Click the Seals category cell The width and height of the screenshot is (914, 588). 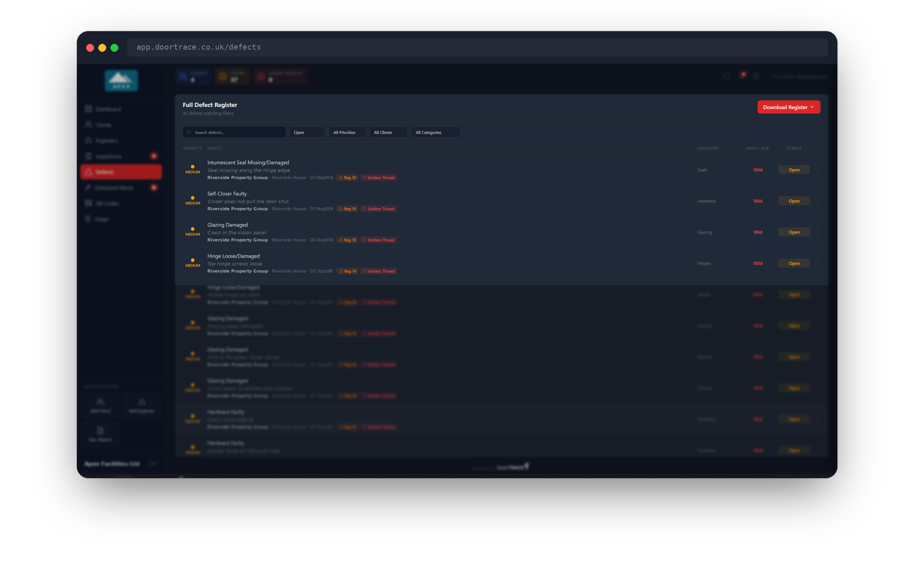tap(702, 170)
